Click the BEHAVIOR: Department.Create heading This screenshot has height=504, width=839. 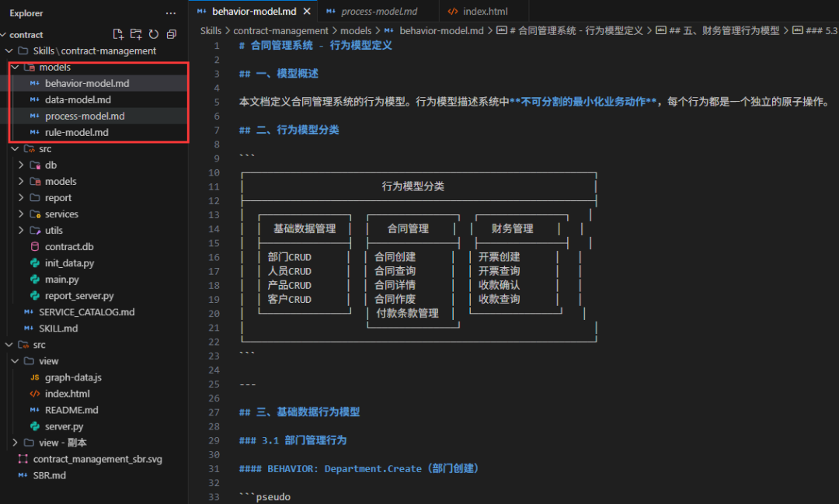(x=372, y=469)
